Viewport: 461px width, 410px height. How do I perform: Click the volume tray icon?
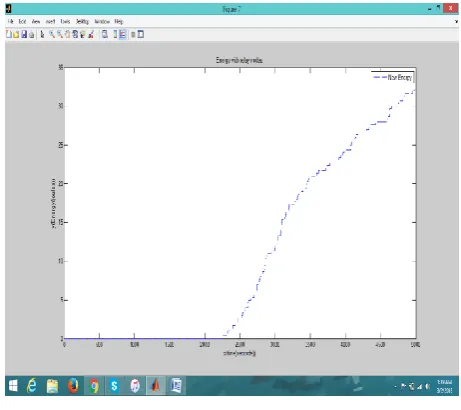pyautogui.click(x=428, y=386)
